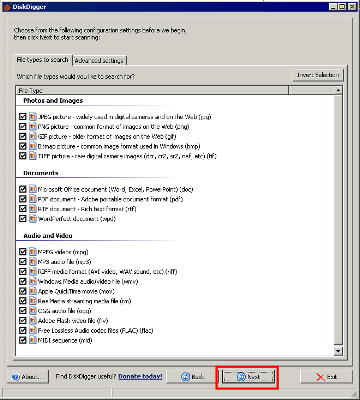The width and height of the screenshot is (360, 400).
Task: Click the Apple QuickTime movie icon
Action: coord(32,291)
